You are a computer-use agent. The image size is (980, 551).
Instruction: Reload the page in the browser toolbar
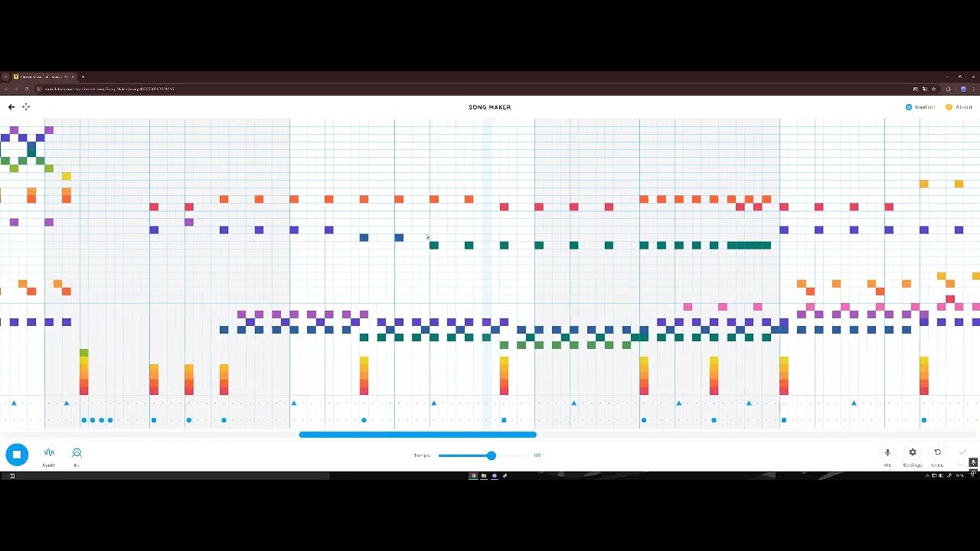(27, 89)
